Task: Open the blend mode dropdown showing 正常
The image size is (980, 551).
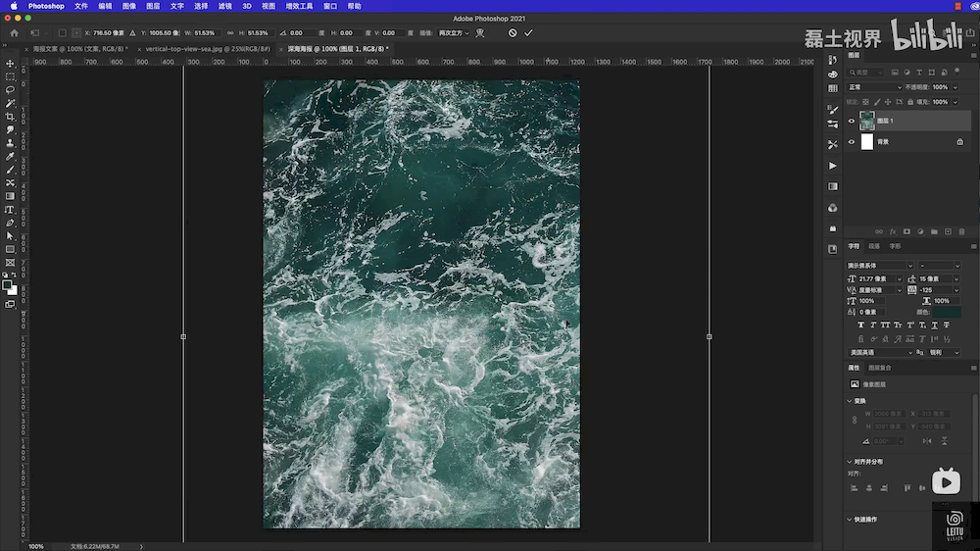Action: point(874,87)
